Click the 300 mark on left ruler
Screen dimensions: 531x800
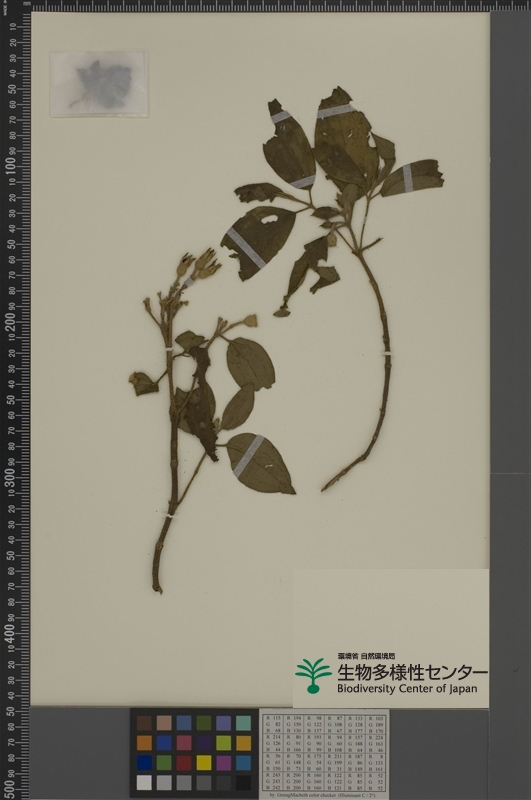(10, 477)
